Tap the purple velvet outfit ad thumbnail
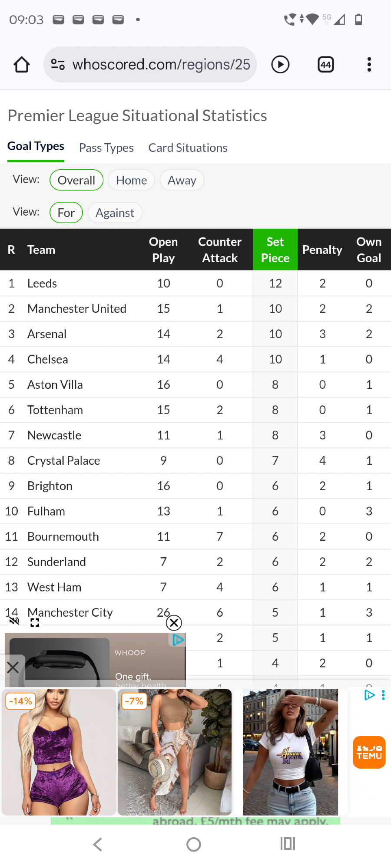This screenshot has height=868, width=391. 59,752
